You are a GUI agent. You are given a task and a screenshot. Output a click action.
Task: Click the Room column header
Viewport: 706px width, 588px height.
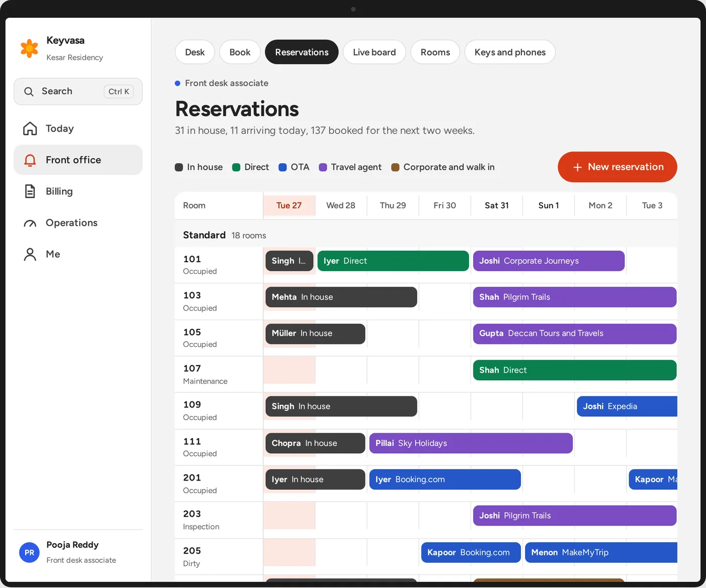(x=219, y=205)
